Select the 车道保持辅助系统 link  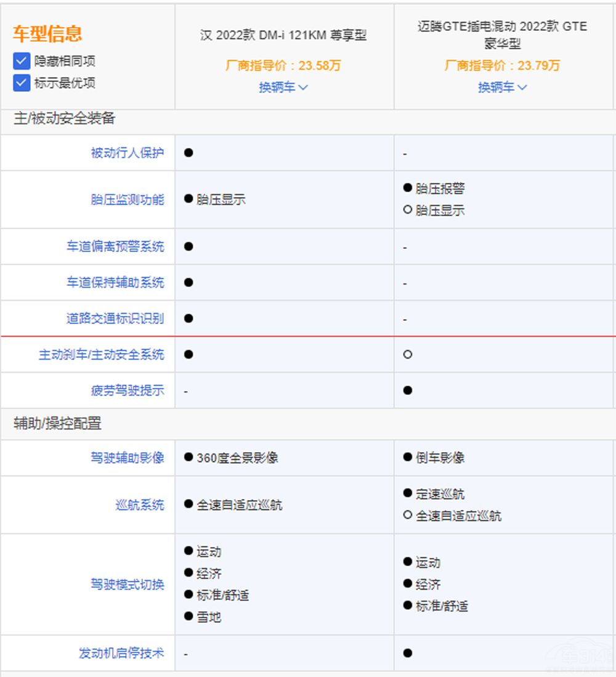click(x=115, y=283)
